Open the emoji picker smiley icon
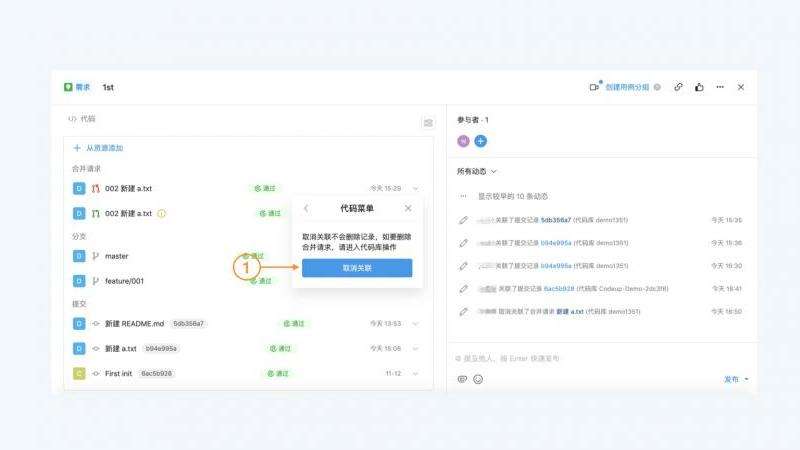This screenshot has width=800, height=450. tap(478, 379)
